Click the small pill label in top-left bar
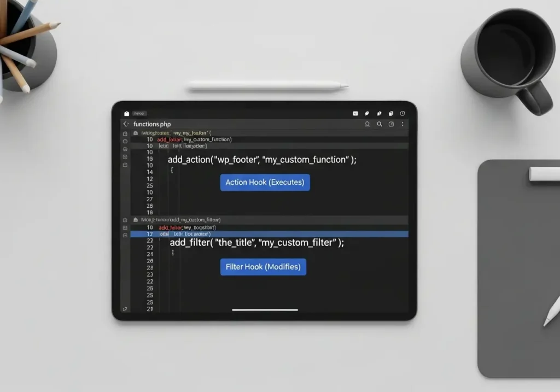The width and height of the screenshot is (560, 392). click(138, 114)
